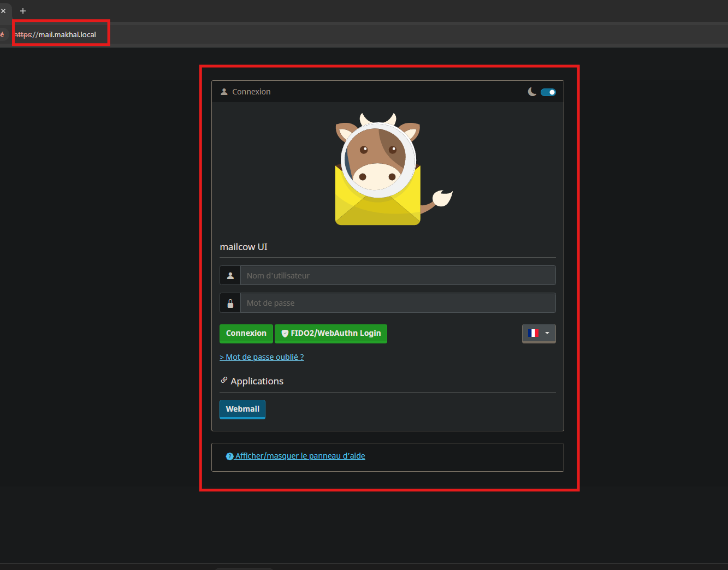Click the help icon before the Afficher/masquer link

pyautogui.click(x=229, y=456)
